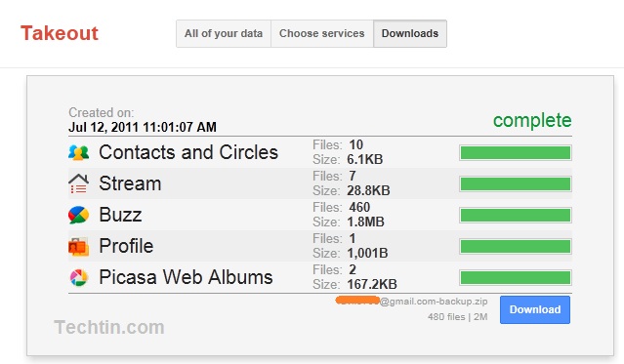Click the Picasa Web Albums label
624x364 pixels.
pyautogui.click(x=186, y=277)
